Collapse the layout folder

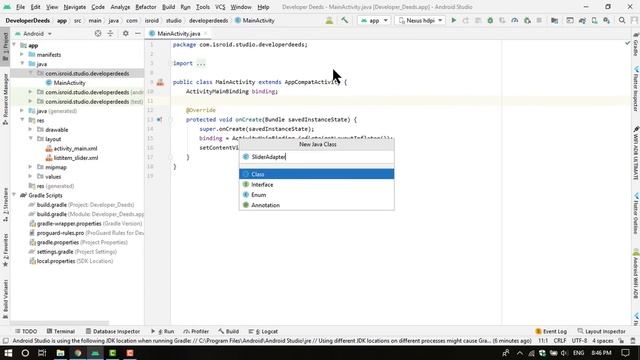30,139
